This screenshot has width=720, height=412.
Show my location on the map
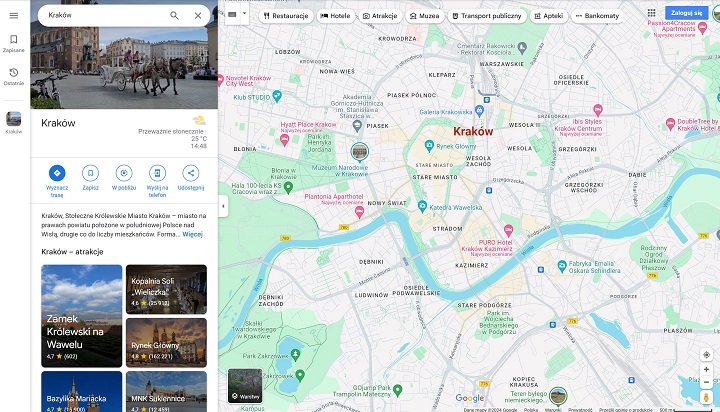click(706, 354)
